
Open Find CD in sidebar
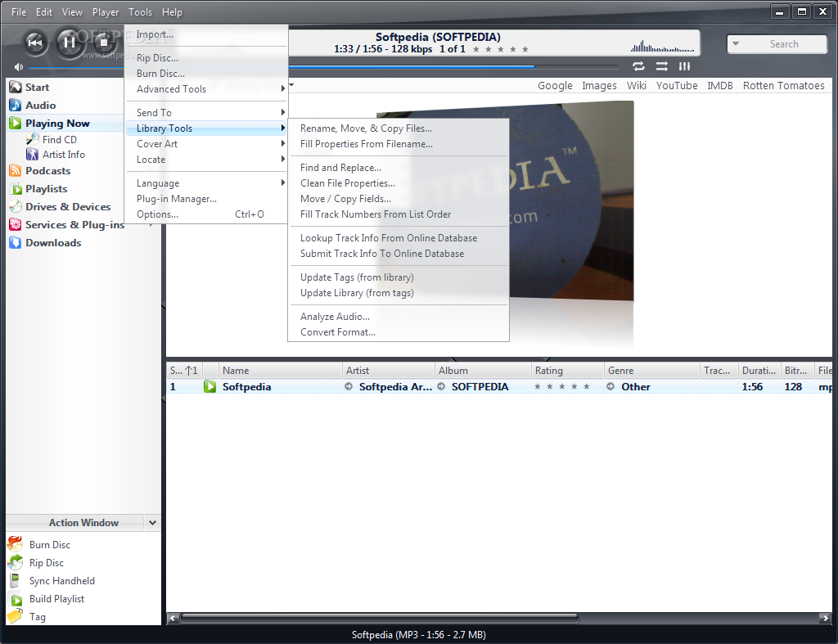tap(59, 139)
